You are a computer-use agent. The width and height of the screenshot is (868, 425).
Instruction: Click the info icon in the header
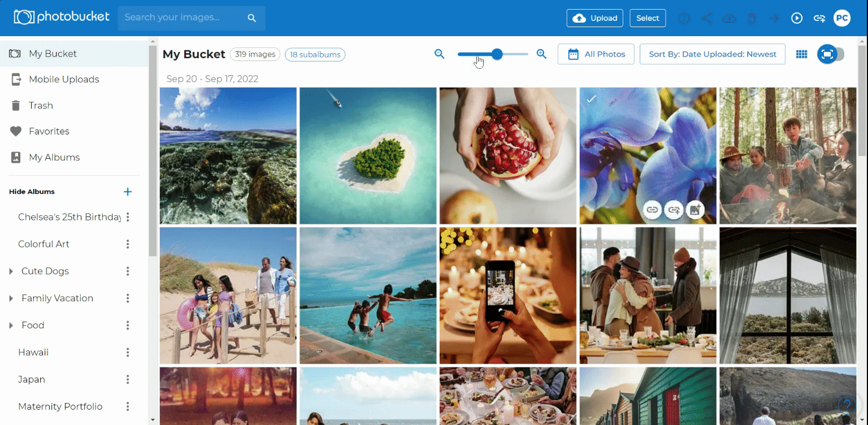coord(684,18)
